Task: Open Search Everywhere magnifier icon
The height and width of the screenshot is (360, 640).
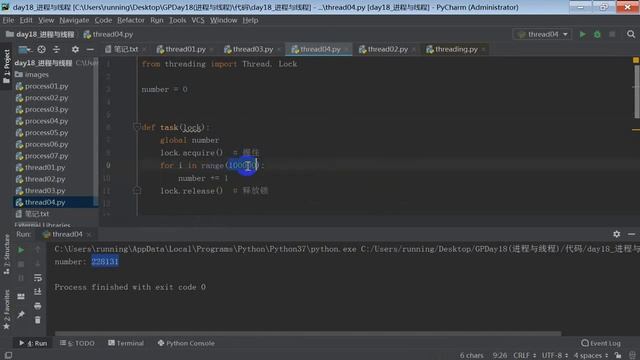Action: click(631, 35)
